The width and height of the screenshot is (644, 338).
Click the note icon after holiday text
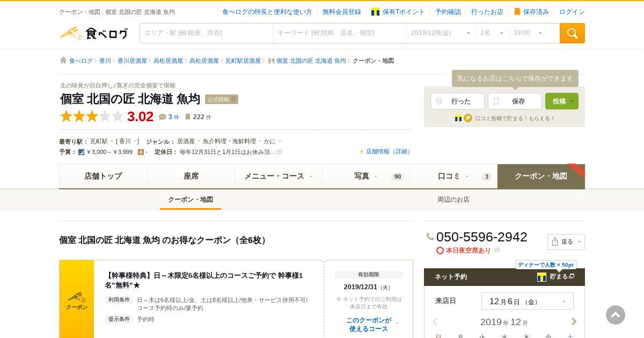(x=279, y=152)
